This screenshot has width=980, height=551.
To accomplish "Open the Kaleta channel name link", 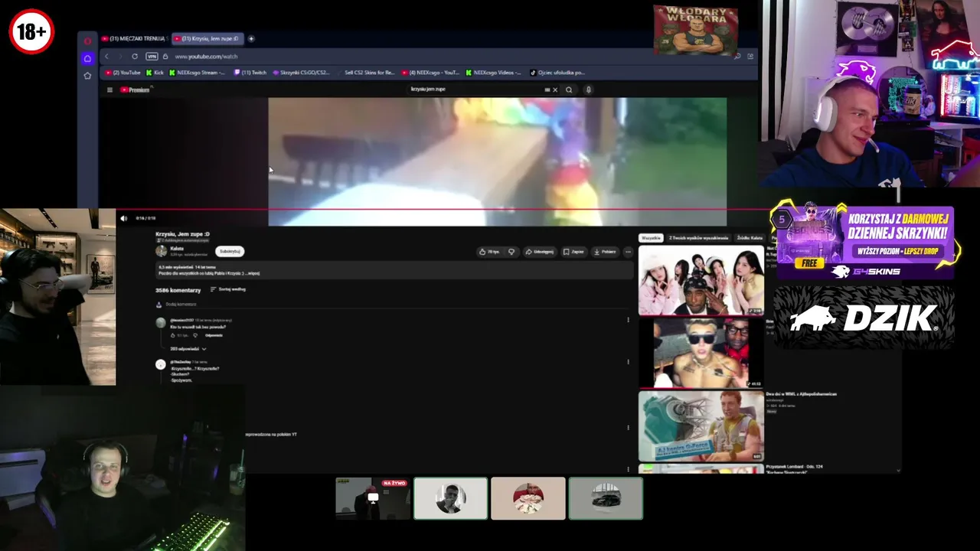I will pyautogui.click(x=177, y=249).
